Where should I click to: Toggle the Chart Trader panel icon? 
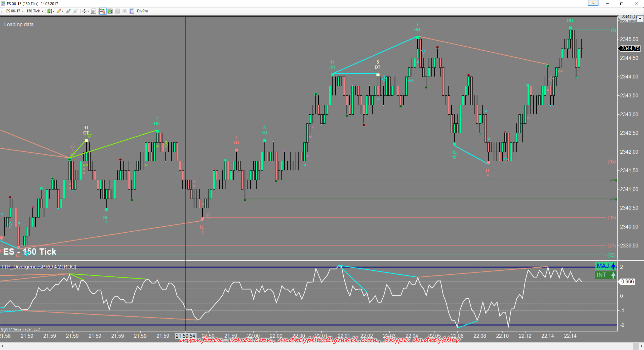pos(103,11)
